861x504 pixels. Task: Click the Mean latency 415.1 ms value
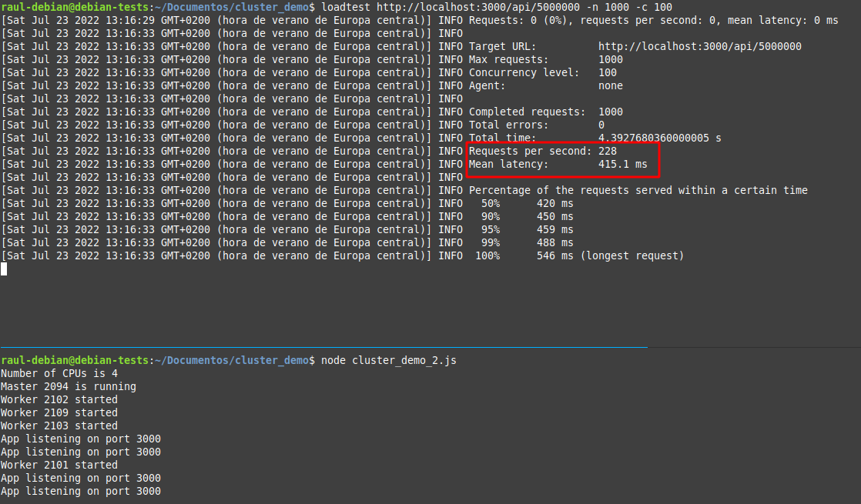[622, 164]
